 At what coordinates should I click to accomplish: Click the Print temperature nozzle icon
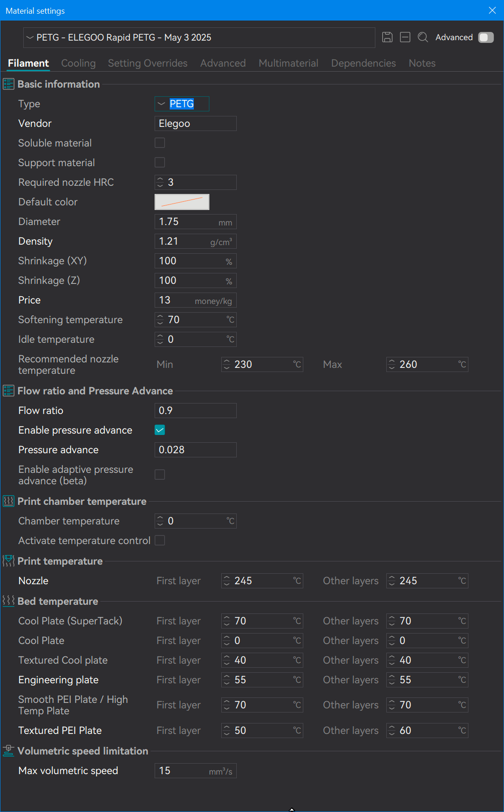(9, 561)
